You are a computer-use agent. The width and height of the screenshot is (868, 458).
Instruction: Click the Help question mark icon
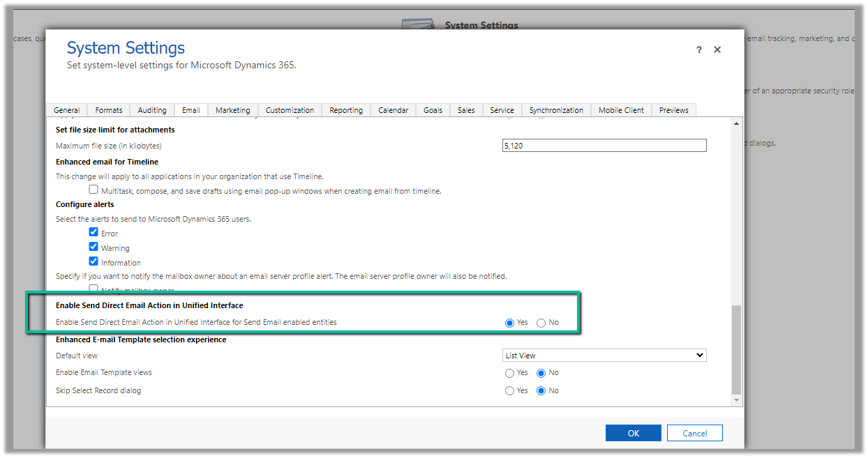point(699,50)
